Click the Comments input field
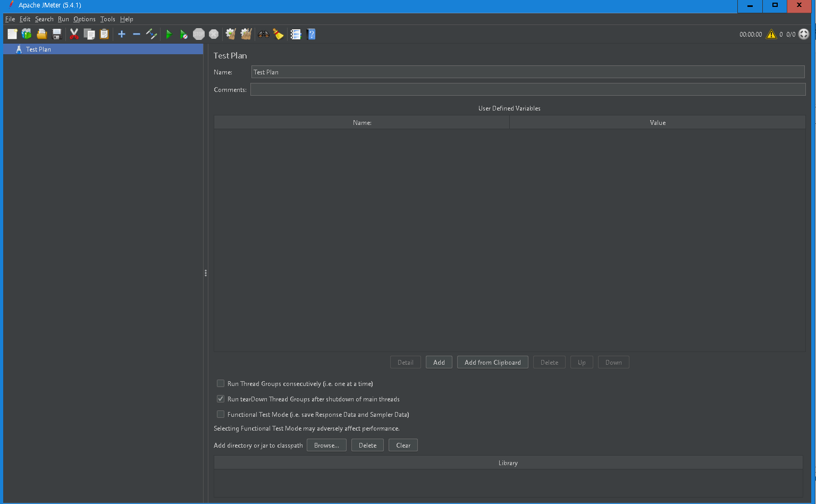This screenshot has width=816, height=504. pos(528,89)
